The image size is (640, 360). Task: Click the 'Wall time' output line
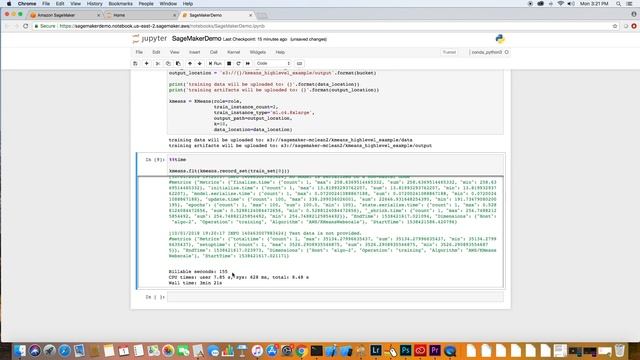coord(196,283)
